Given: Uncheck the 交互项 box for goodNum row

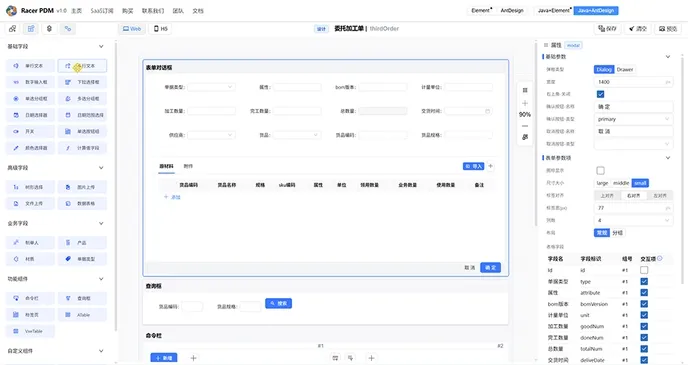Looking at the screenshot, I should coord(644,326).
